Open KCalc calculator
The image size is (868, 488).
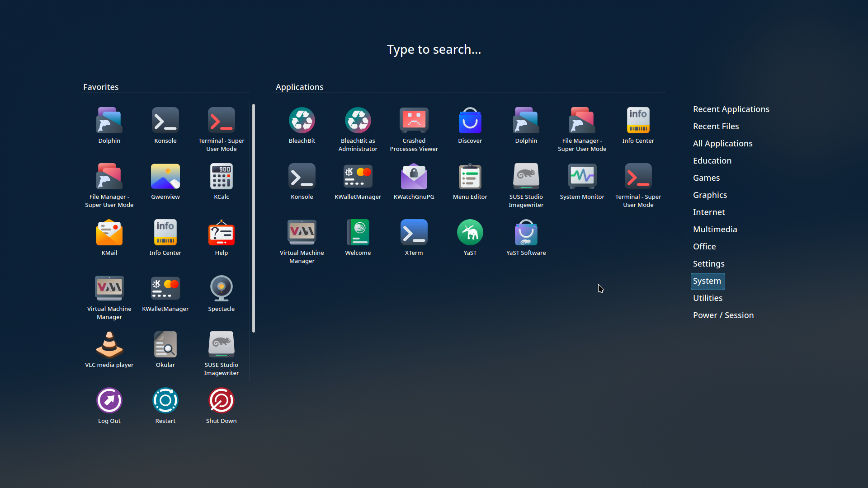pos(222,182)
